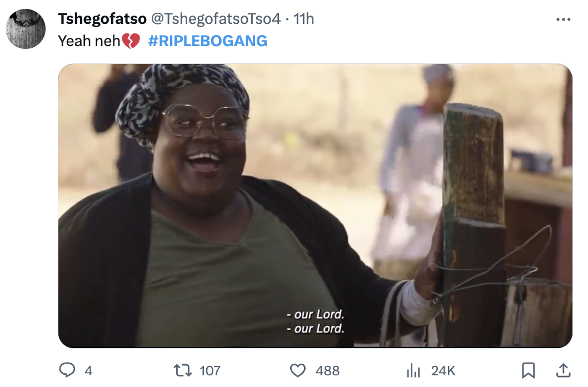
Task: View analytics via the bar chart icon
Action: (x=413, y=370)
